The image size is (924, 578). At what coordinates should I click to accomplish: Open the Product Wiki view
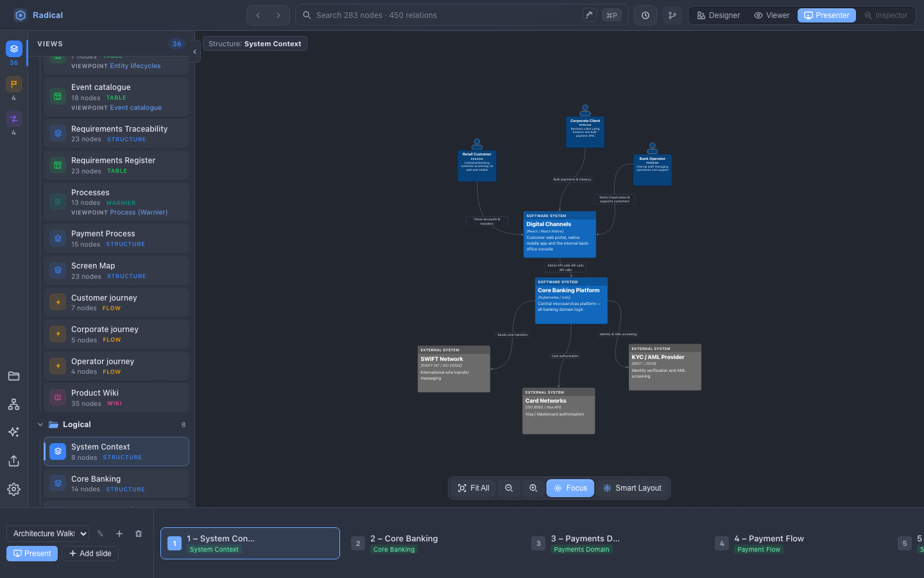[116, 398]
